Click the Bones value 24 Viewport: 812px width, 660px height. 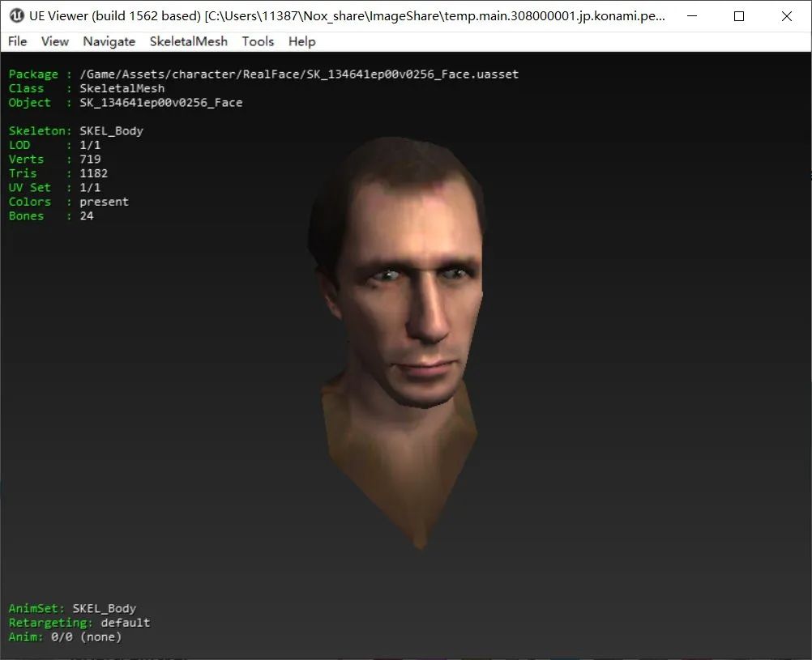(x=87, y=216)
